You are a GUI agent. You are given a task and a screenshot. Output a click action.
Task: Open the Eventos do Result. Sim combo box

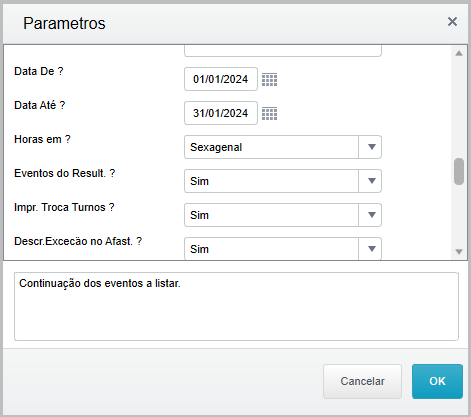[283, 181]
